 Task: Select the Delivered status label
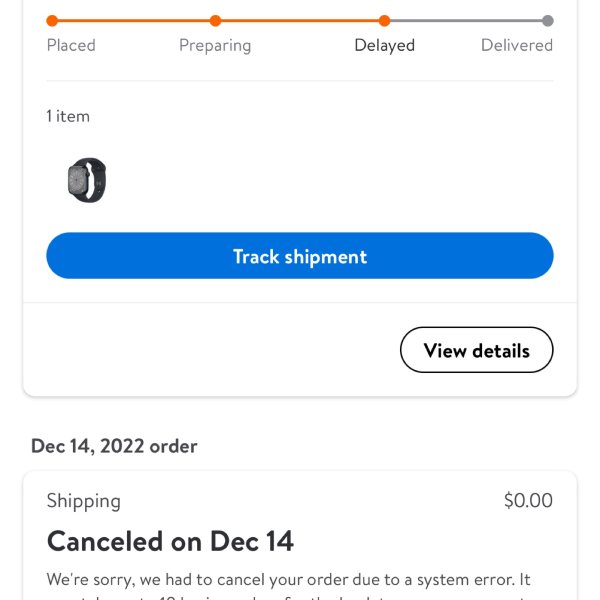516,45
